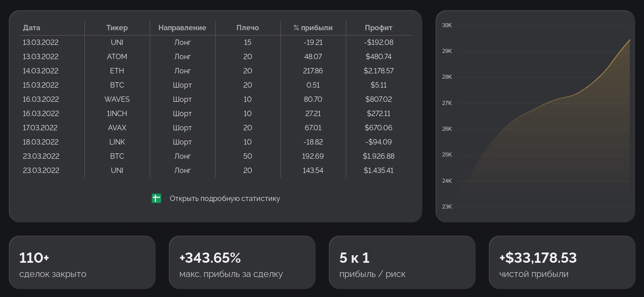Open the detailed statistics link
The height and width of the screenshot is (297, 644).
click(x=224, y=199)
